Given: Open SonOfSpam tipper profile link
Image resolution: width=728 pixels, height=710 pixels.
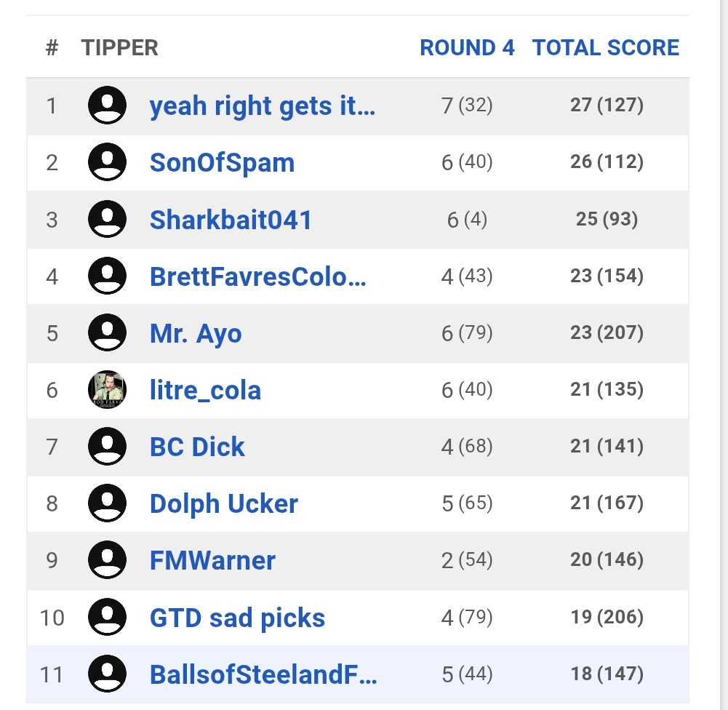Looking at the screenshot, I should [x=222, y=162].
